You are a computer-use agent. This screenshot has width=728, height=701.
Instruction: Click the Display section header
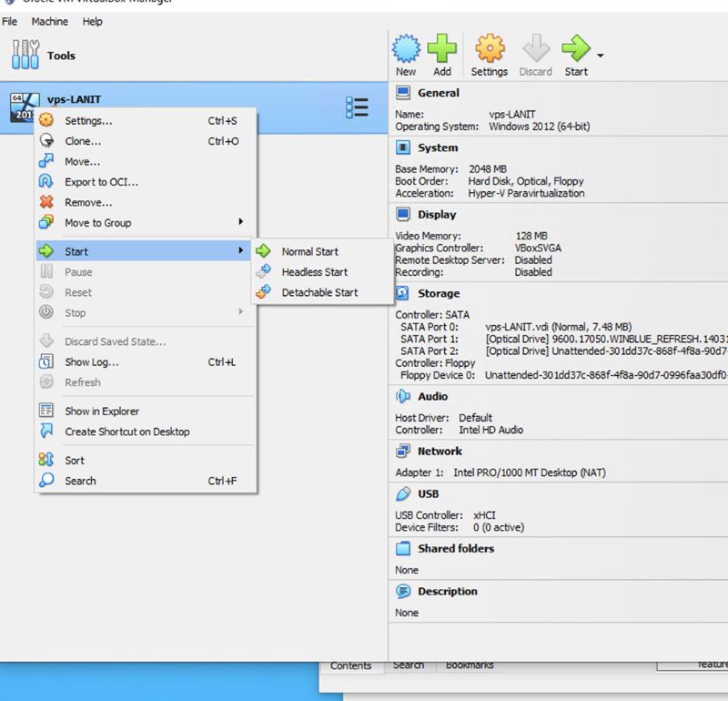(x=437, y=215)
